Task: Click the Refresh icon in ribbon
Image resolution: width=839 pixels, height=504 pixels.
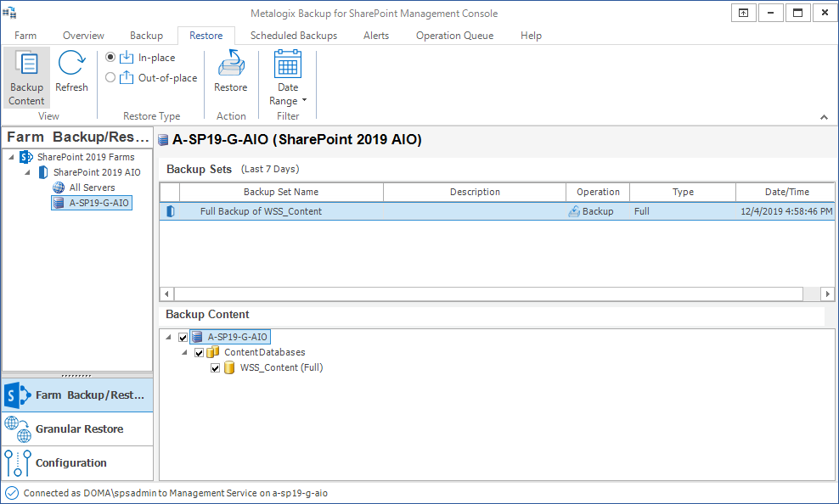Action: coord(71,64)
